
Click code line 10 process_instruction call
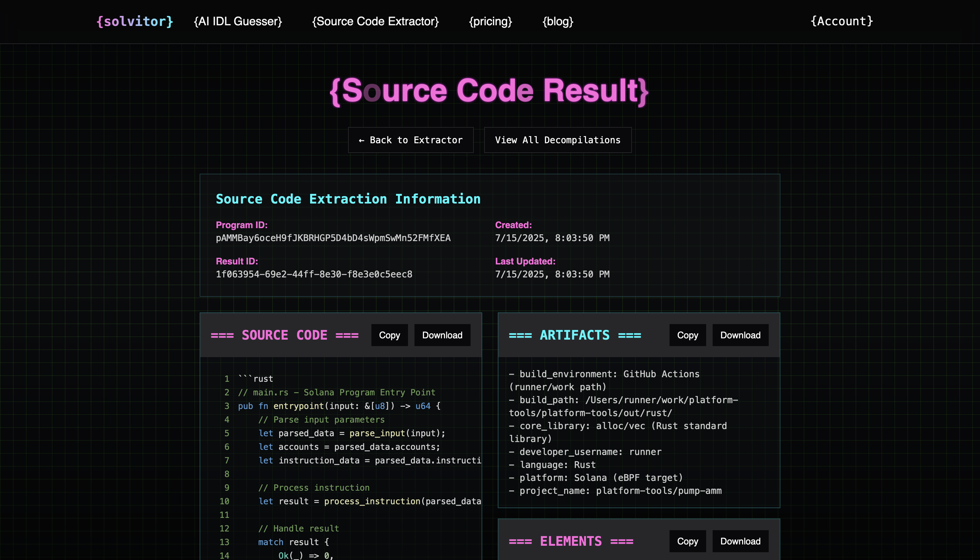370,501
